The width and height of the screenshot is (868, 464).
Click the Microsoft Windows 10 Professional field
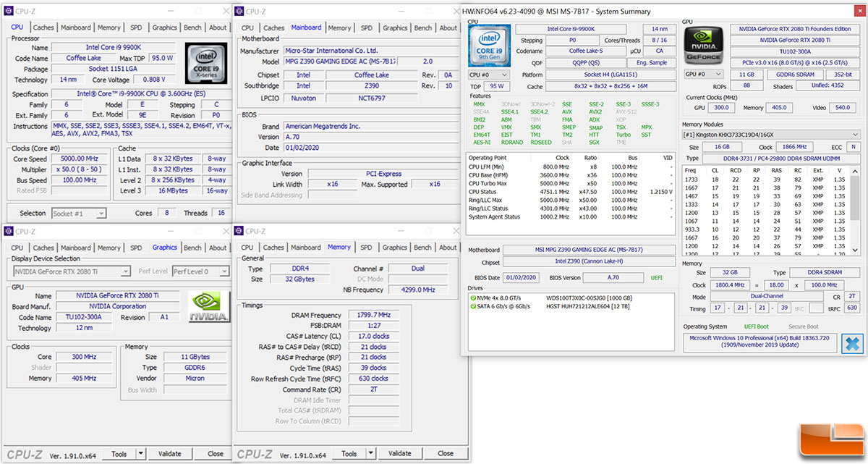click(x=760, y=342)
